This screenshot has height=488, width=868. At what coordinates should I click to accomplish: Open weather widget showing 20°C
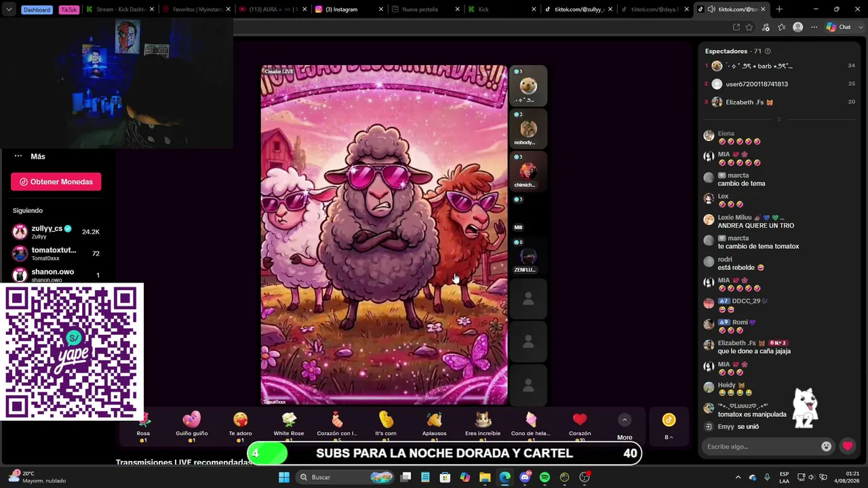(37, 477)
